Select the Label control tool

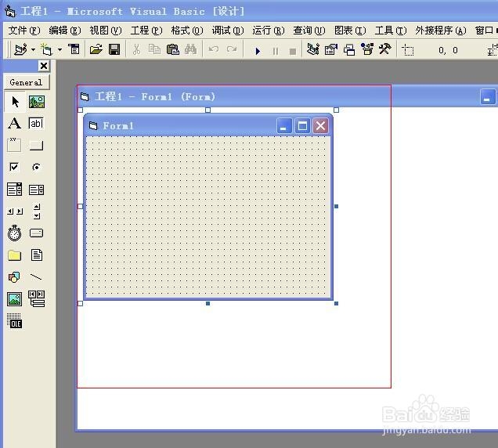tap(15, 123)
